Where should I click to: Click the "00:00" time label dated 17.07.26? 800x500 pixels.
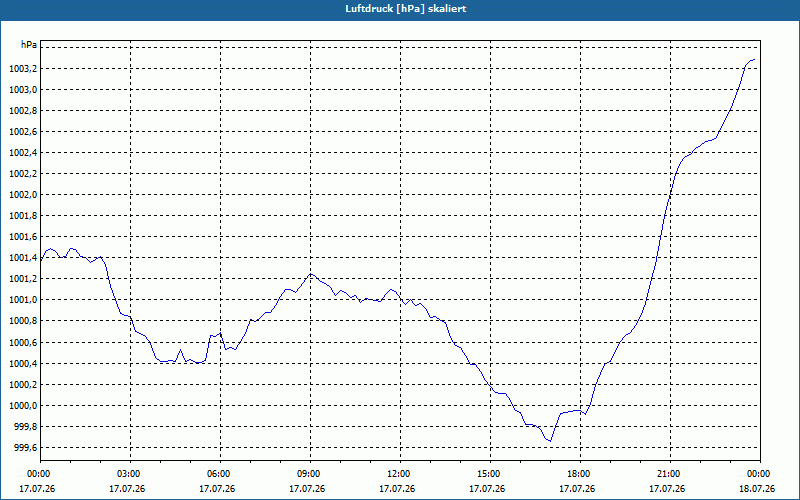(x=37, y=474)
